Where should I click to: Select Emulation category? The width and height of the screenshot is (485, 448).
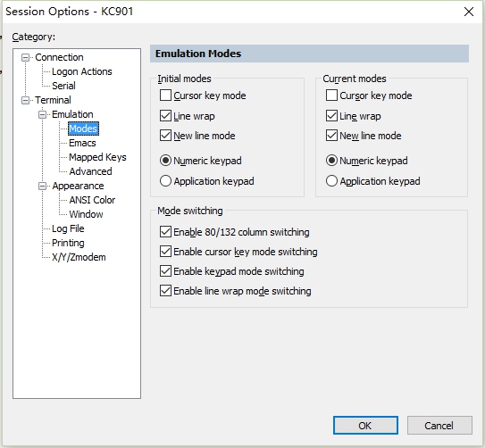tap(72, 114)
